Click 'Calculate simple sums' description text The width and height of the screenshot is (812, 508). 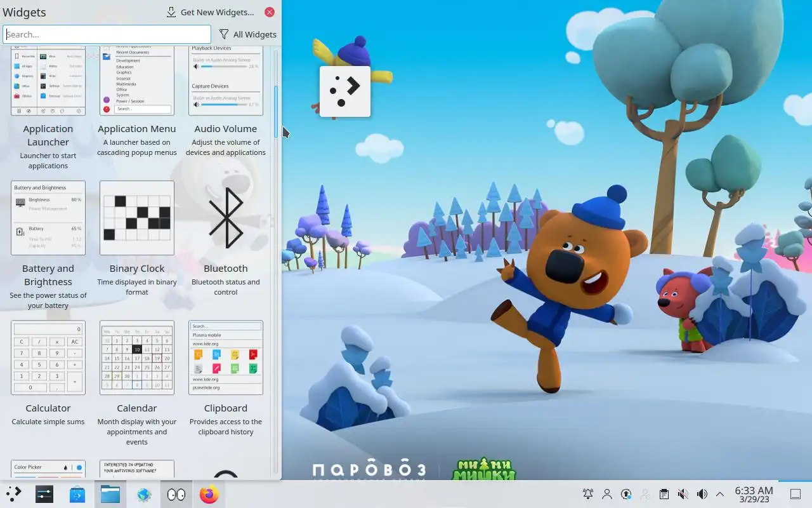click(48, 422)
